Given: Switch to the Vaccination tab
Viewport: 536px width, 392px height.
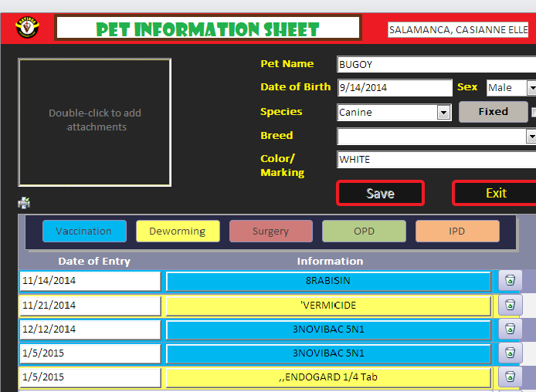Looking at the screenshot, I should (83, 231).
